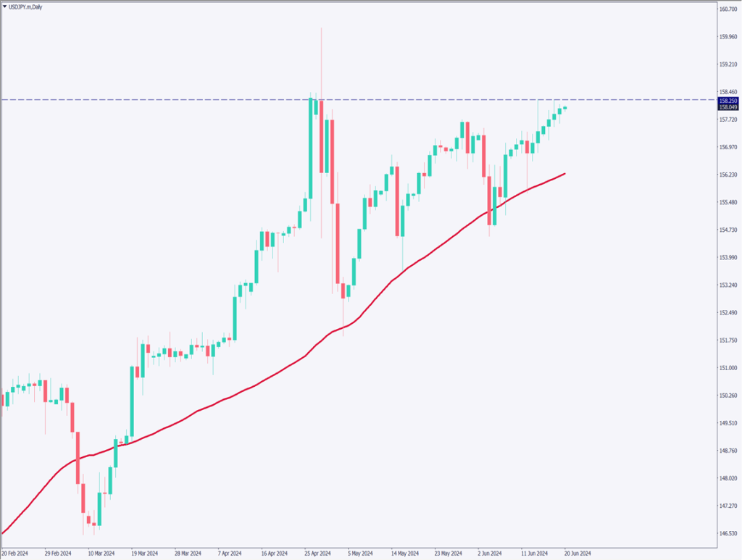This screenshot has height=560, width=742.
Task: Click the triangle arrow beside USDJPY.m,Daily
Action: [x=5, y=7]
